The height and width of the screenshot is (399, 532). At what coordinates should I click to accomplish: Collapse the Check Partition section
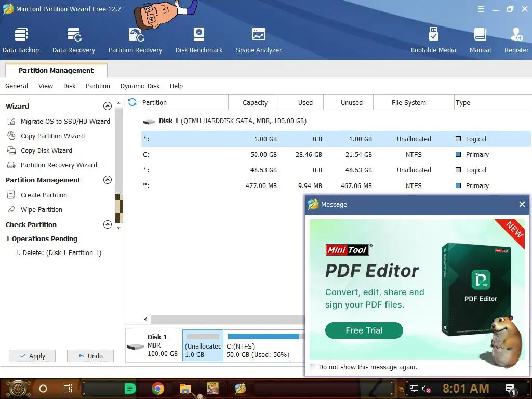click(x=107, y=224)
